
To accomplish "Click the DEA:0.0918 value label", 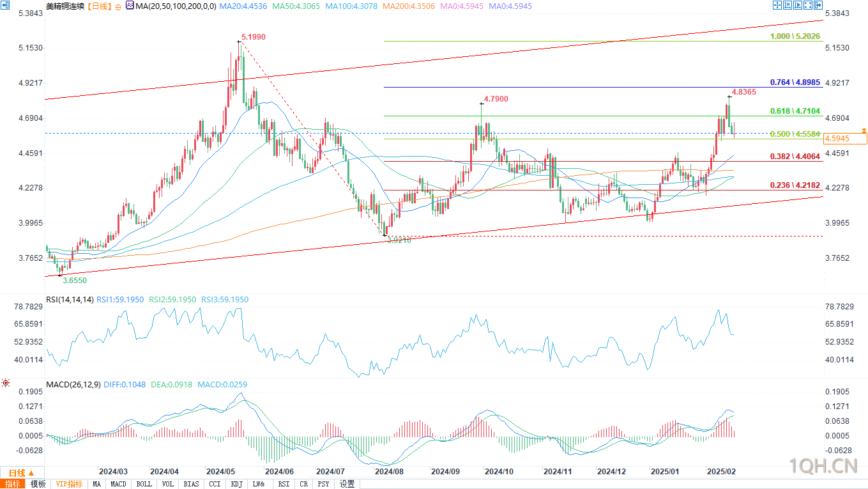I will point(171,385).
